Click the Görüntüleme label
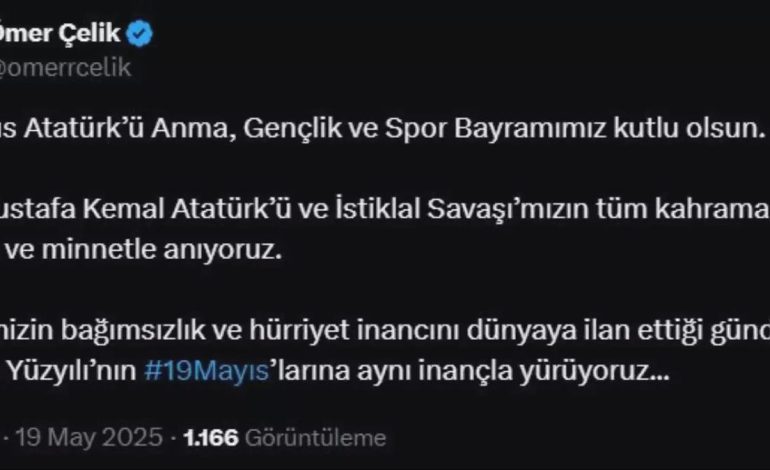The height and width of the screenshot is (470, 770). click(x=315, y=438)
